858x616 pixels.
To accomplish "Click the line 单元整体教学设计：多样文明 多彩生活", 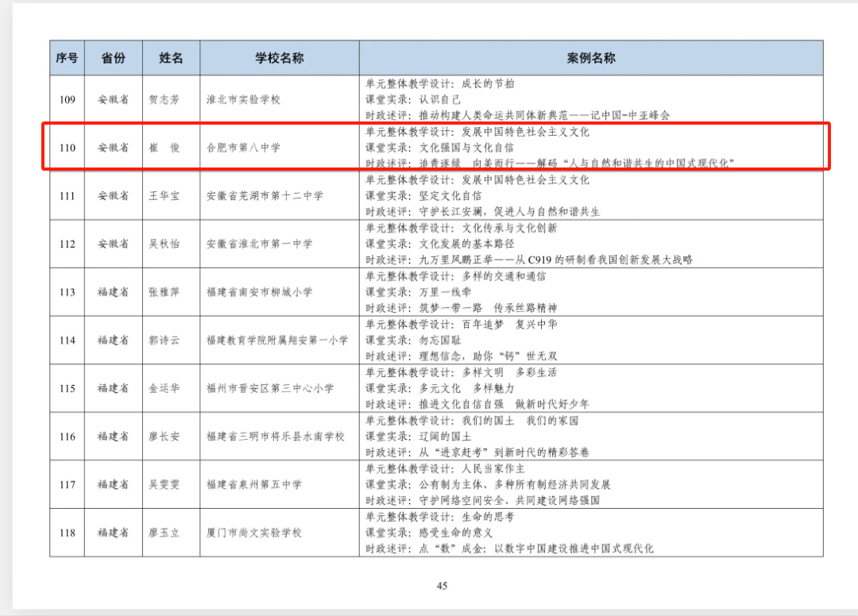I will pyautogui.click(x=462, y=372).
